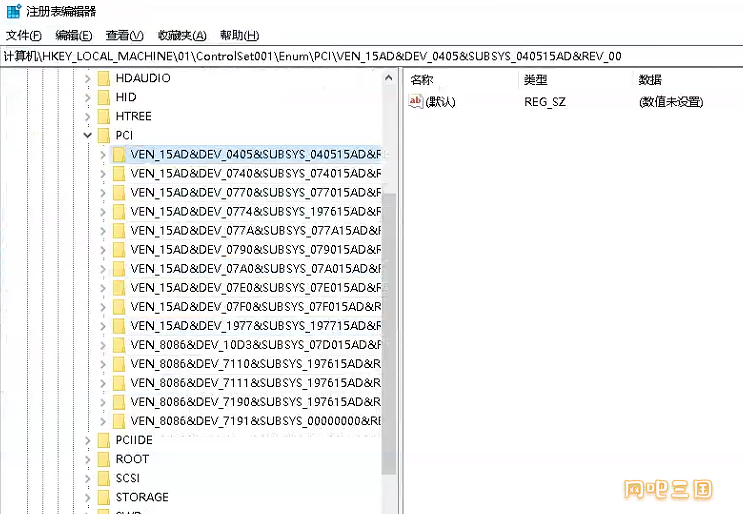The image size is (743, 514).
Task: Click the tree pane vertical scrollbar thumb
Action: (x=389, y=333)
